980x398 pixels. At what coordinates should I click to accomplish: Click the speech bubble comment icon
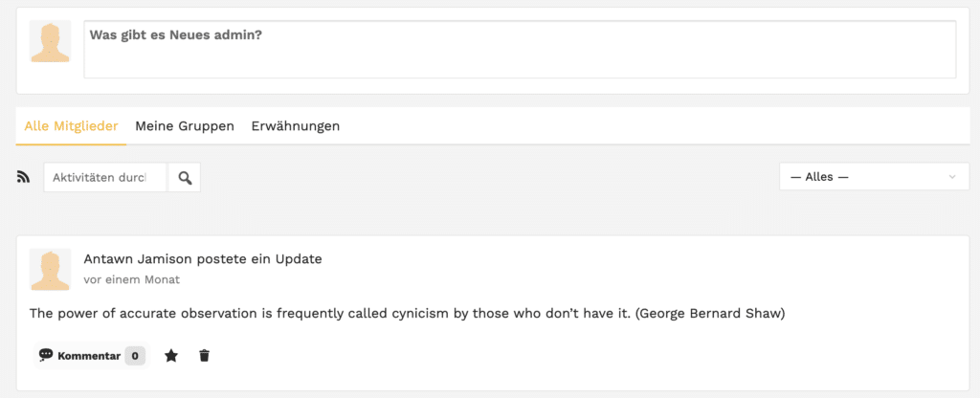pyautogui.click(x=46, y=355)
